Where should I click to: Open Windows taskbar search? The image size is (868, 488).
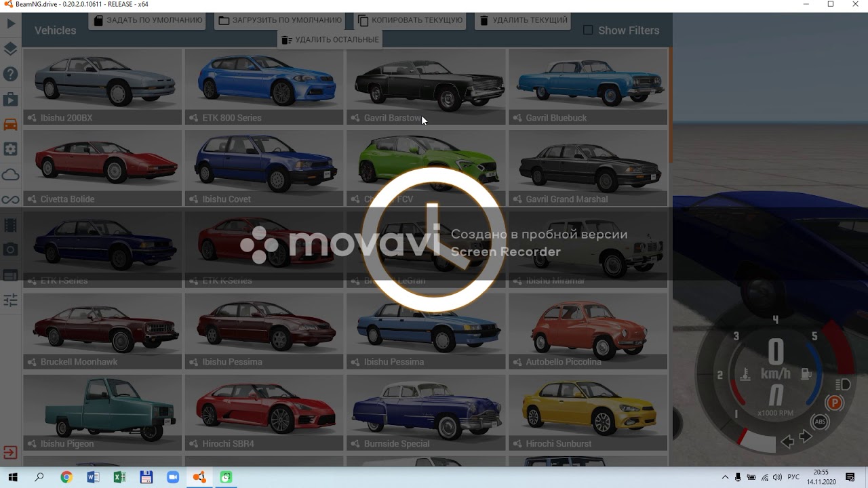39,477
